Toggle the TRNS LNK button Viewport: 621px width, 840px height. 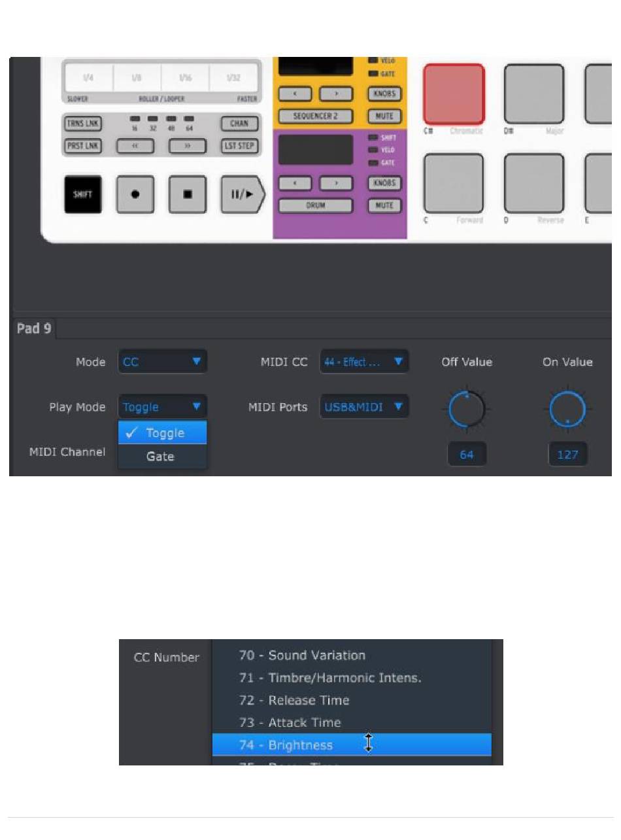click(82, 124)
